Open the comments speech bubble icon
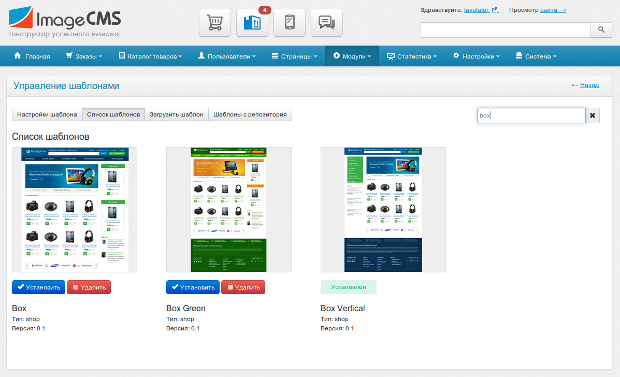The width and height of the screenshot is (620, 377). pos(327,23)
